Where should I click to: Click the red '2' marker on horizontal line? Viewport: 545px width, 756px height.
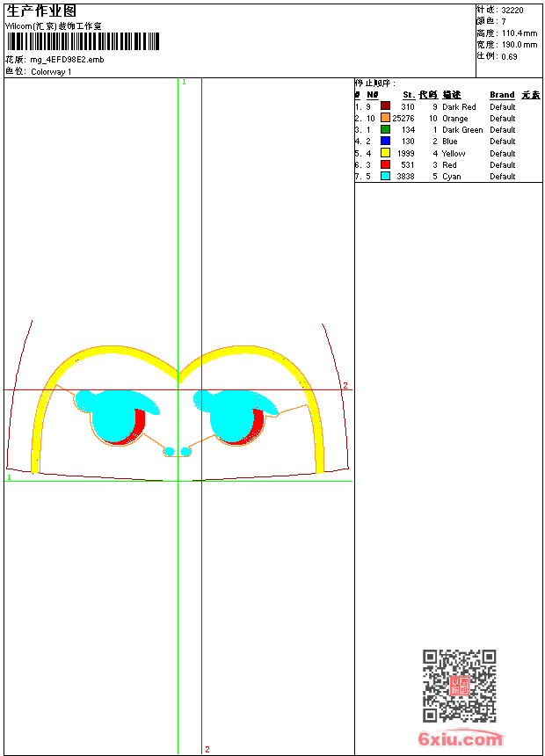click(345, 385)
